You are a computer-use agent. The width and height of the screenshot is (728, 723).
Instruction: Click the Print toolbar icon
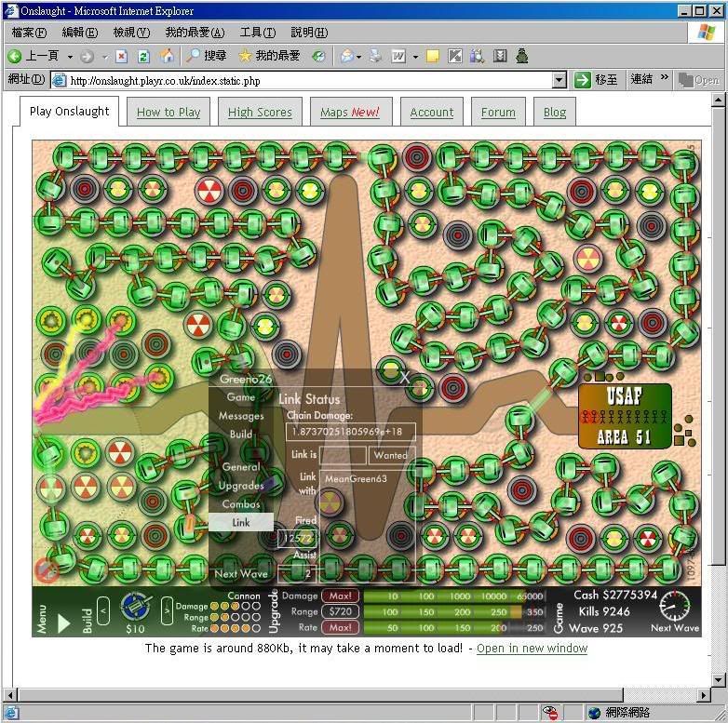pos(375,56)
